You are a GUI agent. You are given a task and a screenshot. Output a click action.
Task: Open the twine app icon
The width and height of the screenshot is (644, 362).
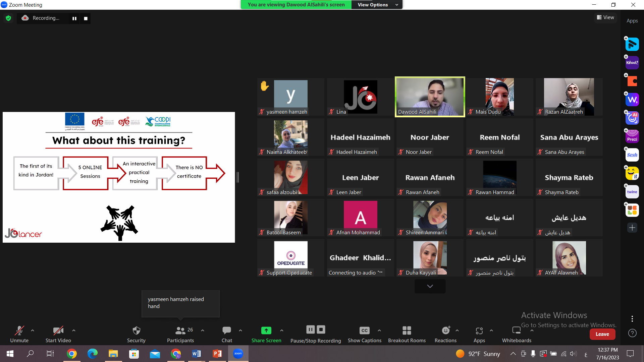pos(632,192)
